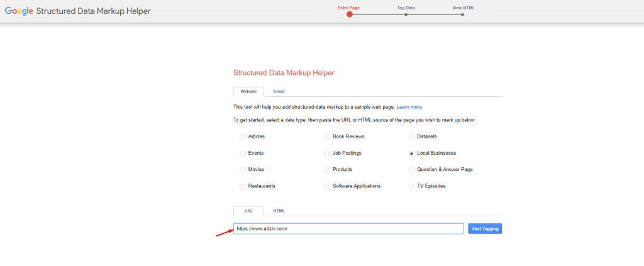Click the Structured Data Markup Helper header title
This screenshot has width=644, height=266.
tap(94, 11)
